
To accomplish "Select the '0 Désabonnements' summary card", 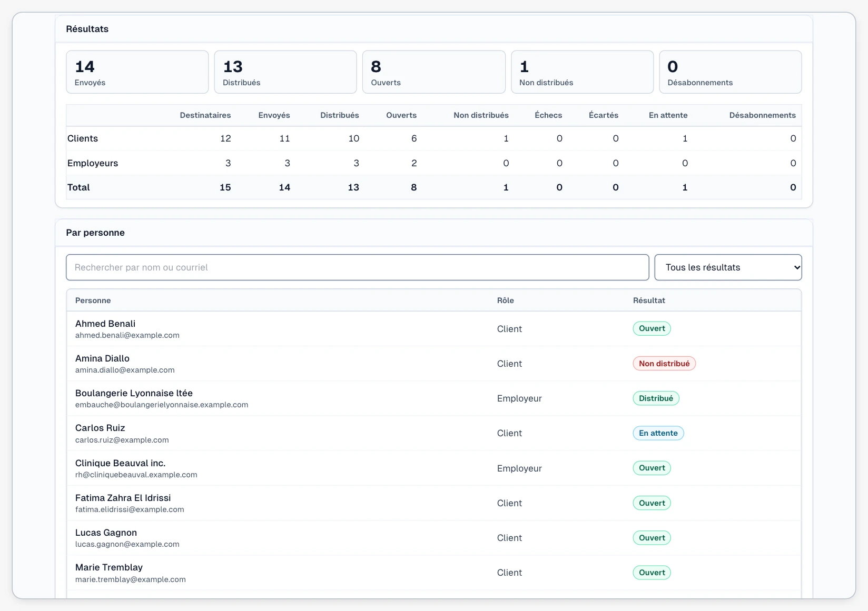I will point(731,72).
